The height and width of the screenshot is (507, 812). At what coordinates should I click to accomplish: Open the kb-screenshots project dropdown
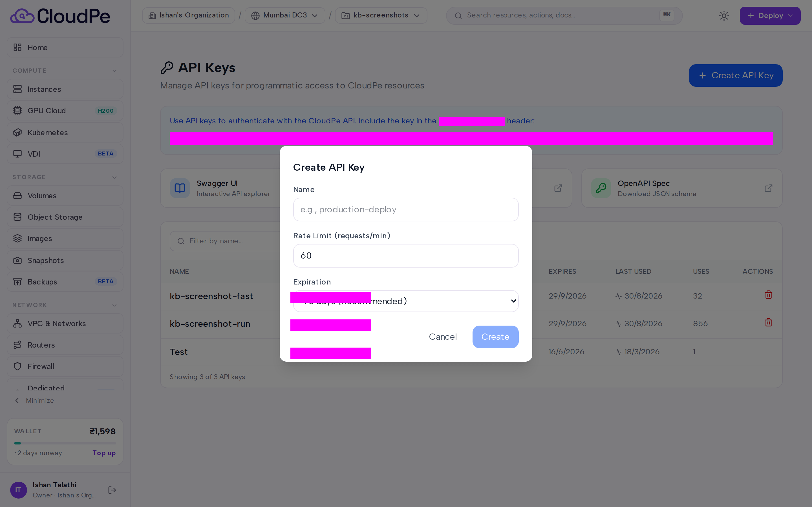click(x=381, y=15)
